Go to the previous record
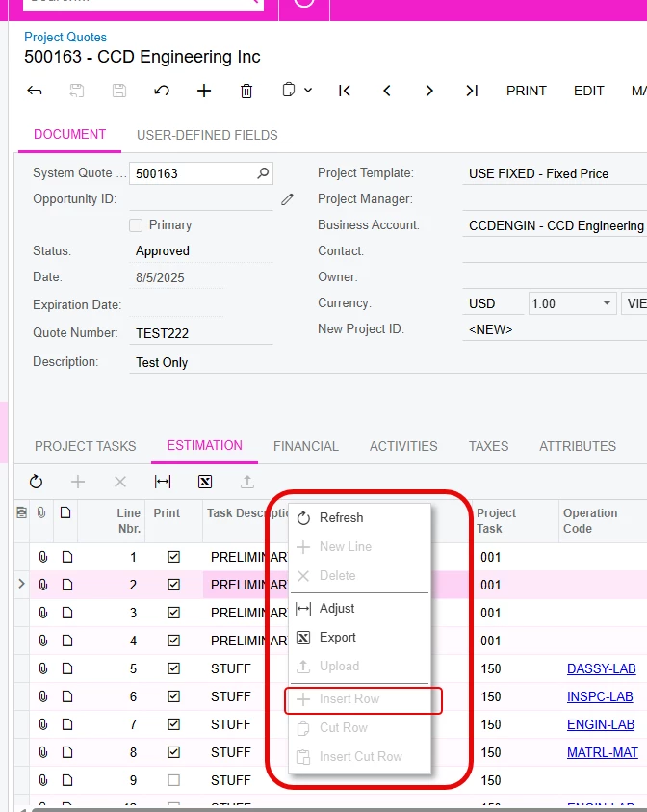Screen dimensions: 647x812 pos(387,92)
